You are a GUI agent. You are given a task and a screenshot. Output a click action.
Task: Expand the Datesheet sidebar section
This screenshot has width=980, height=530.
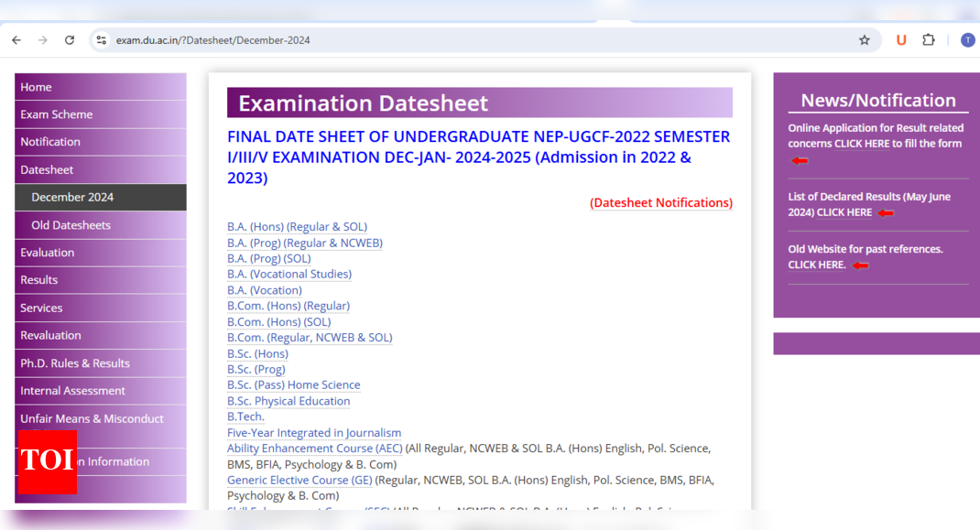48,169
